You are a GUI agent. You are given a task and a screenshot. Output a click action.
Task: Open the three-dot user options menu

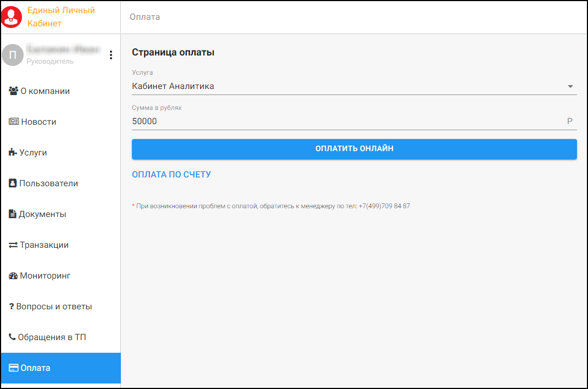tap(111, 55)
